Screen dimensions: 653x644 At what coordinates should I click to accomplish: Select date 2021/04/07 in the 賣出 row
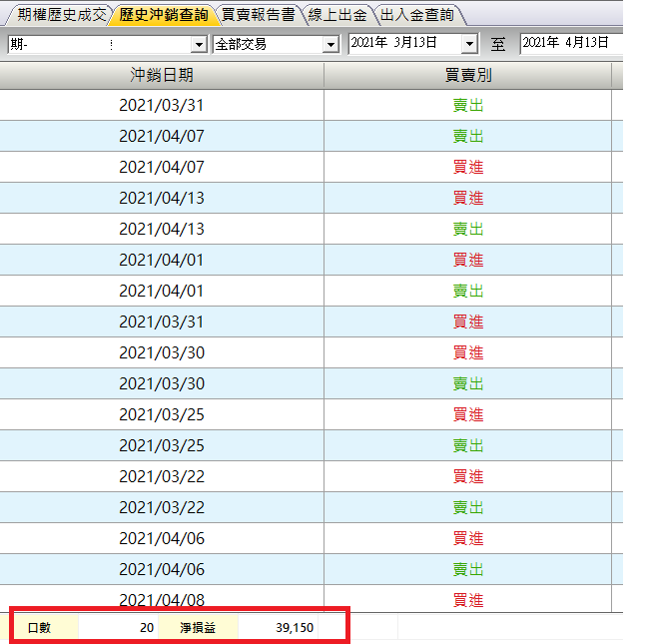[162, 136]
